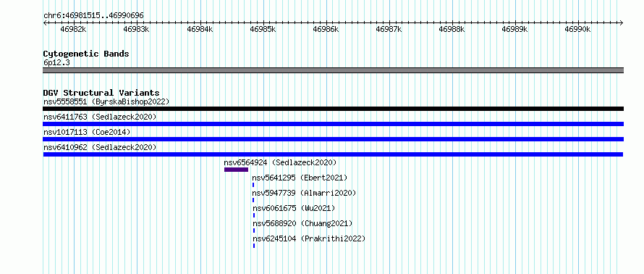Select the blue nsv6411763 variant bar
The image size is (644, 274).
pos(333,124)
